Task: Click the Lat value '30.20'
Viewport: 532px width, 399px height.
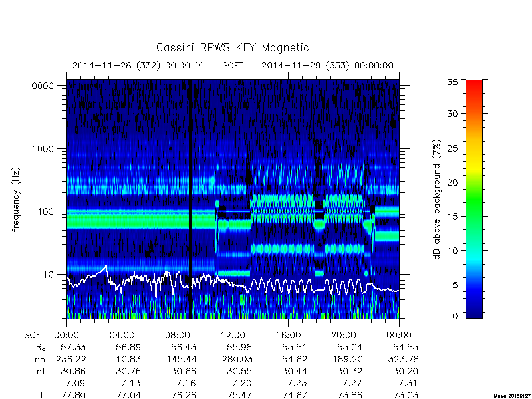Action: click(406, 372)
